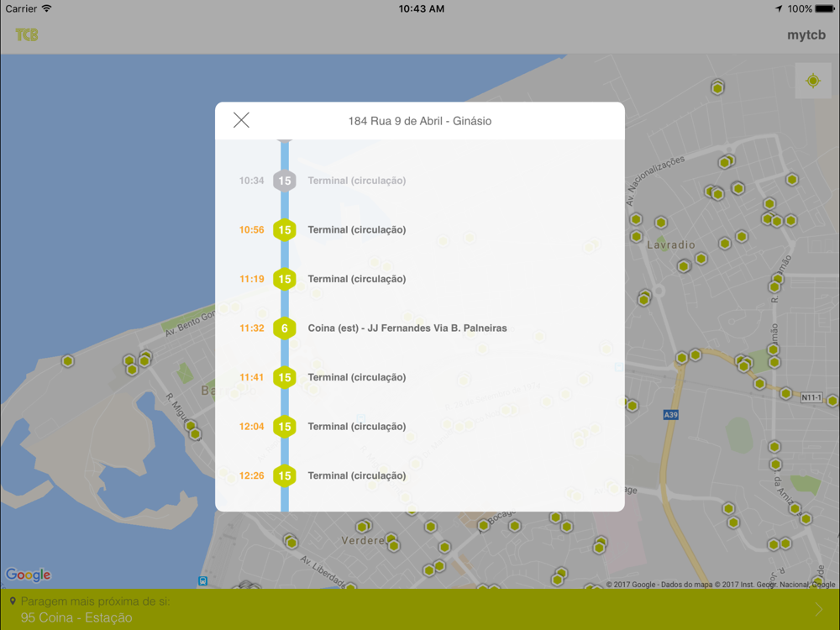The height and width of the screenshot is (630, 840).
Task: Click the 11:32 departure time
Action: tap(252, 328)
